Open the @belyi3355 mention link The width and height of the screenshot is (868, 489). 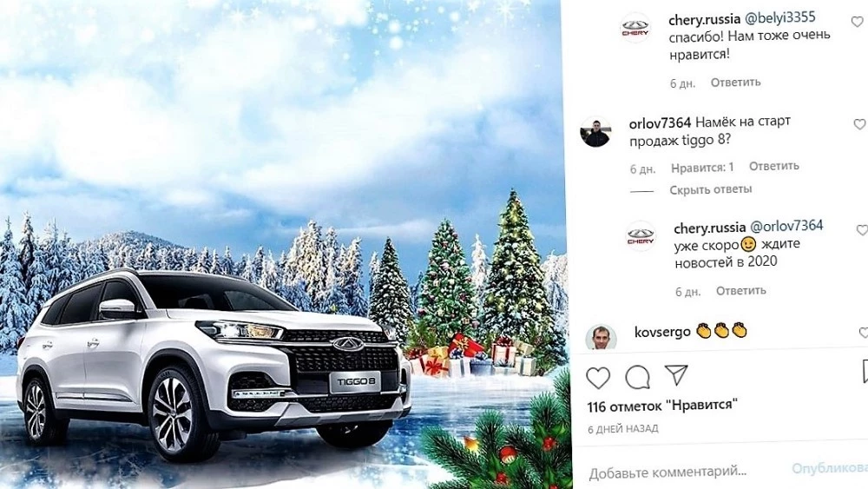pos(780,17)
